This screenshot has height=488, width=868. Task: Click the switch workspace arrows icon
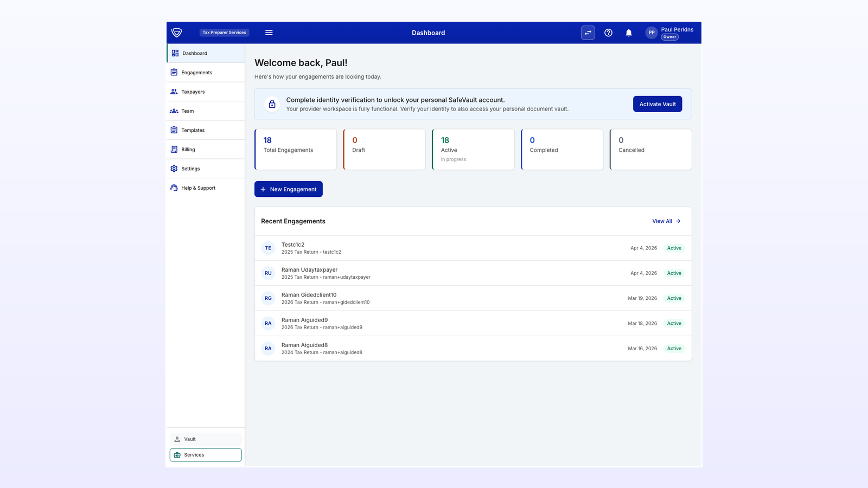[x=588, y=33]
